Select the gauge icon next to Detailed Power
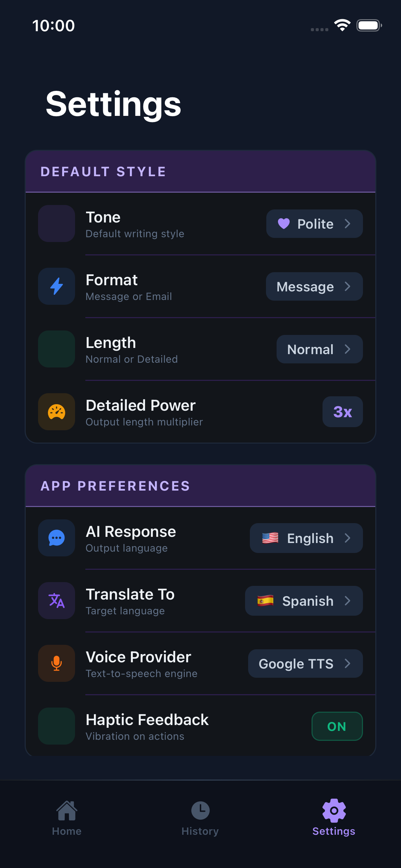This screenshot has height=868, width=401. (x=56, y=412)
